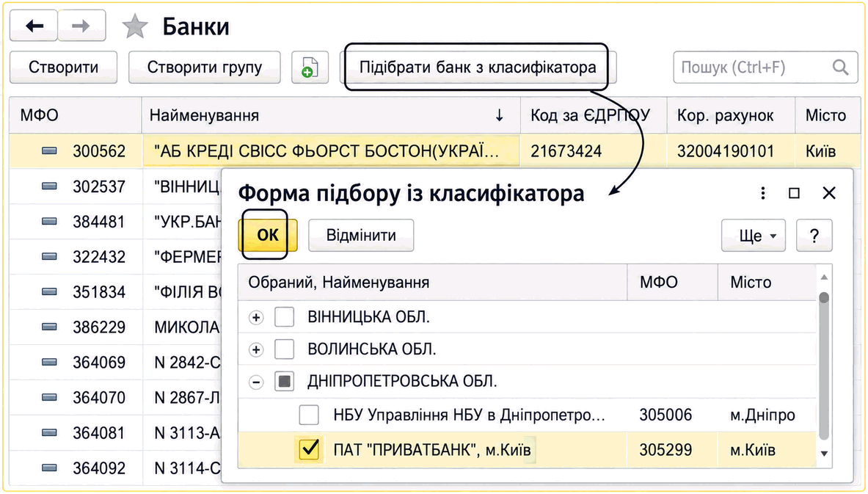Check the НБУ Управління НБУ checkbox
Image resolution: width=868 pixels, height=494 pixels.
point(309,414)
